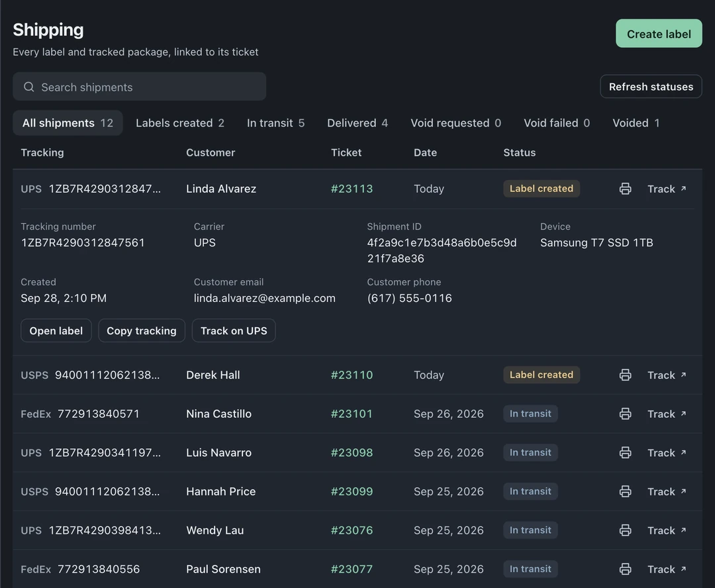Click In transit badge for Wendy Lau
This screenshot has height=588, width=715.
coord(530,530)
